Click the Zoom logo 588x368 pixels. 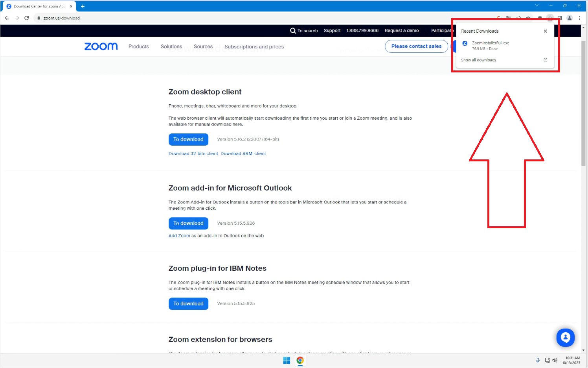pos(101,46)
